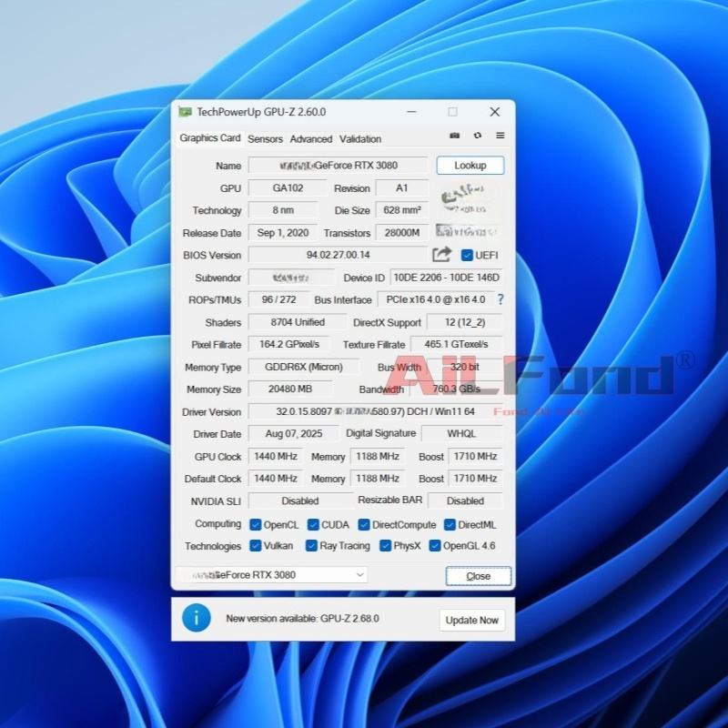Screen dimensions: 728x728
Task: Click the Revision value A1
Action: [x=401, y=188]
